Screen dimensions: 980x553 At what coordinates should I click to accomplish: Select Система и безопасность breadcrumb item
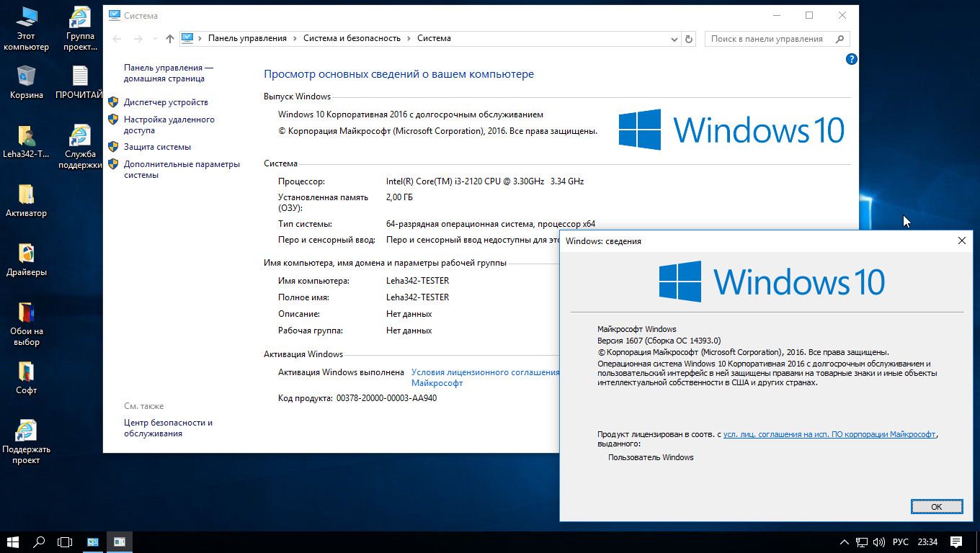point(352,38)
